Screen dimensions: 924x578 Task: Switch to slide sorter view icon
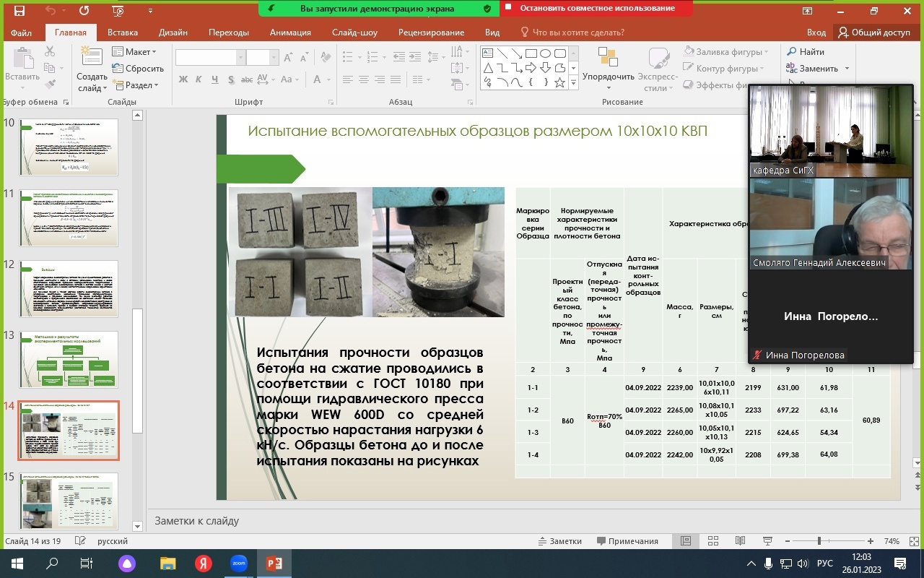(713, 541)
